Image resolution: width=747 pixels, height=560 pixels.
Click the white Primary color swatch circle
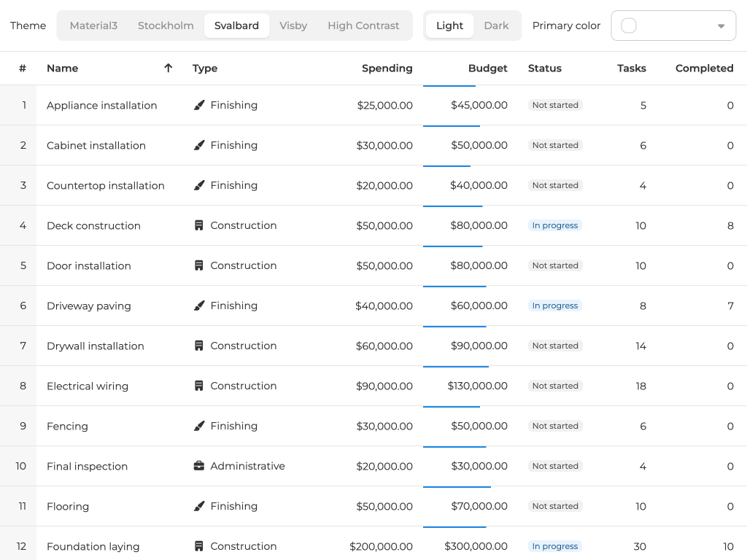click(x=628, y=26)
